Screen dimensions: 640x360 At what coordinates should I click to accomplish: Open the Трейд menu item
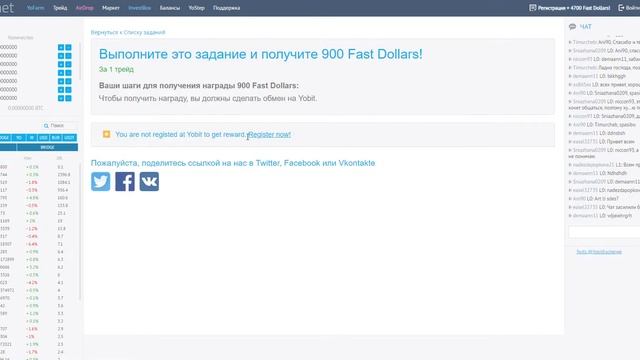coord(60,8)
